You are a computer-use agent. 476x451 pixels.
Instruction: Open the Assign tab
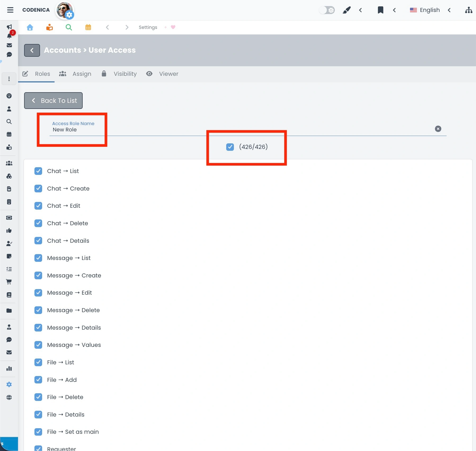[82, 74]
